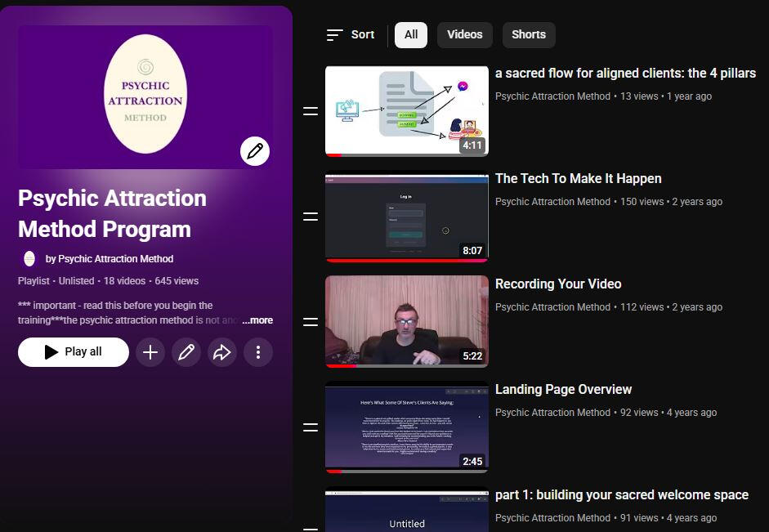Click drag handle for 'Recording Your Video'
Screen dimensions: 769x532
[311, 322]
